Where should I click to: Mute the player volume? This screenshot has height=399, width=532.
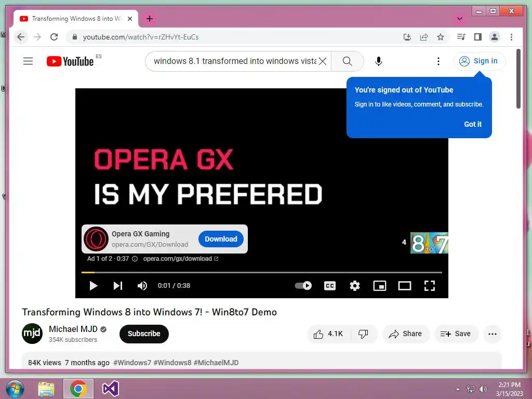click(142, 286)
